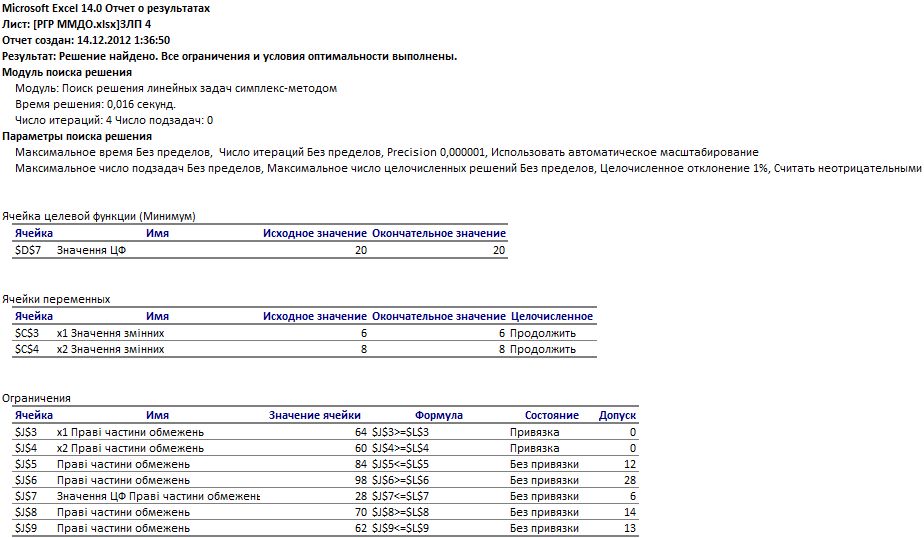Viewport: 924px width, 538px height.
Task: Select 'Значення ЦФ Праві частини обмежень' name
Action: pyautogui.click(x=159, y=496)
